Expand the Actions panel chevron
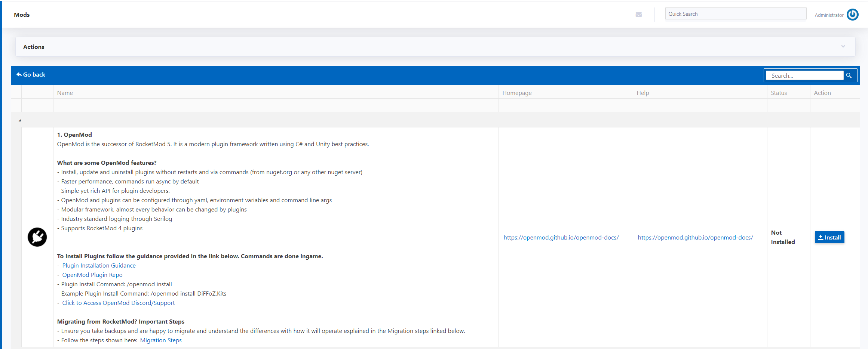Image resolution: width=868 pixels, height=349 pixels. (x=843, y=47)
